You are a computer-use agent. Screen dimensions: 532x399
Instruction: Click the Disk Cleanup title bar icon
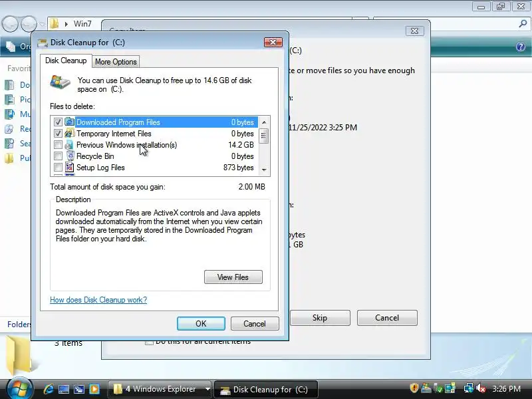43,43
